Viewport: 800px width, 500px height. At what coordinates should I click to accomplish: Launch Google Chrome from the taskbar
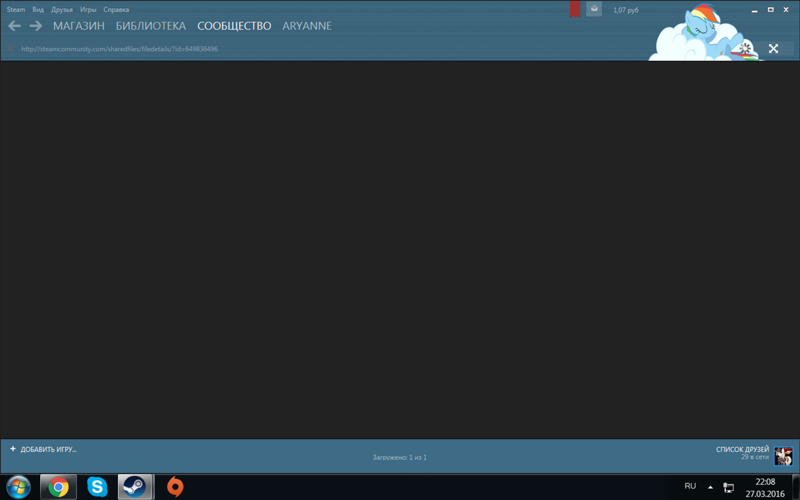pos(58,487)
